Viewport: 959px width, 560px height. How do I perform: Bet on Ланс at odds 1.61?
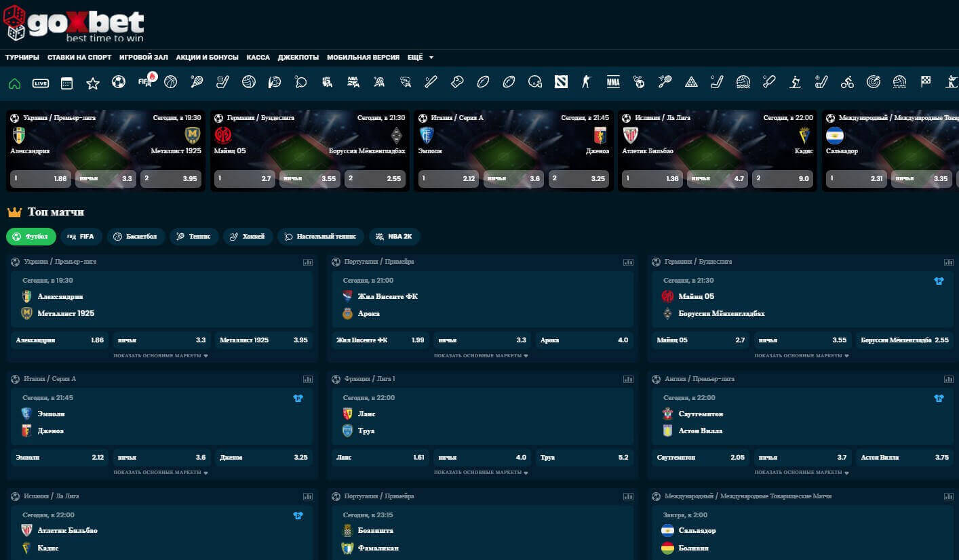click(380, 457)
